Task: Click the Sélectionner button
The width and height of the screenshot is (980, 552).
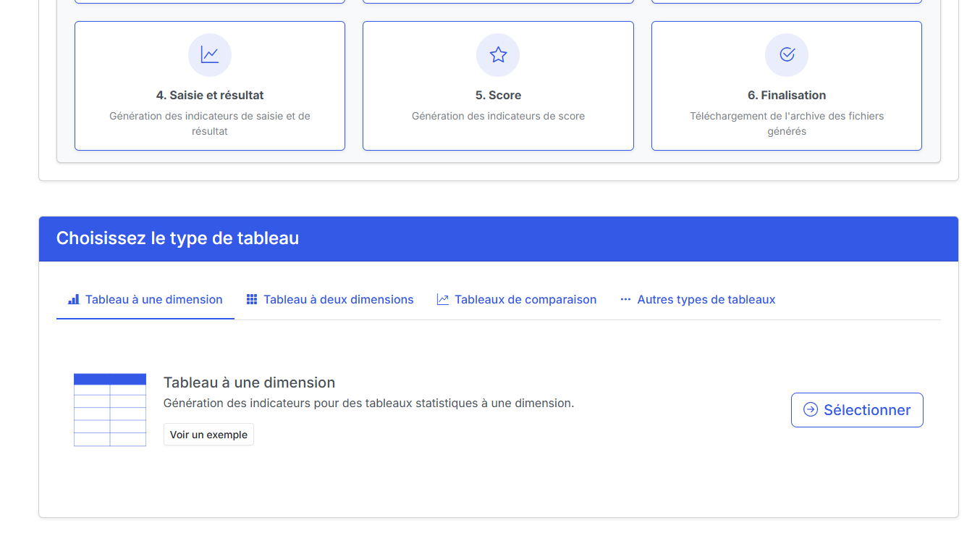Action: click(857, 410)
